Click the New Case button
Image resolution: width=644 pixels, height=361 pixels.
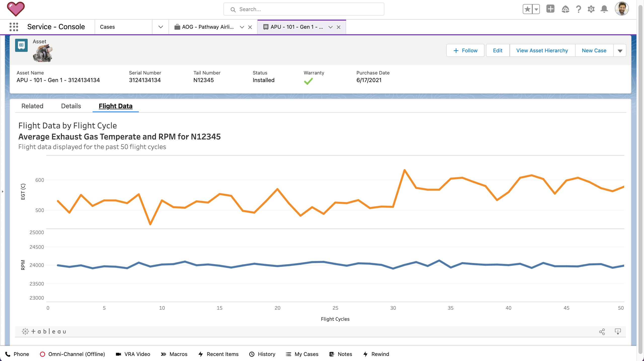coord(594,51)
